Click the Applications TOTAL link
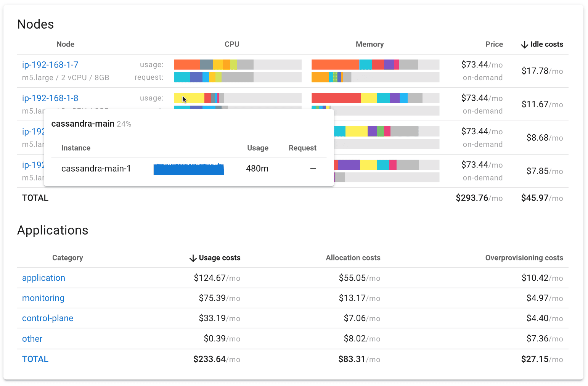Screen dimensions: 588x386 point(35,359)
